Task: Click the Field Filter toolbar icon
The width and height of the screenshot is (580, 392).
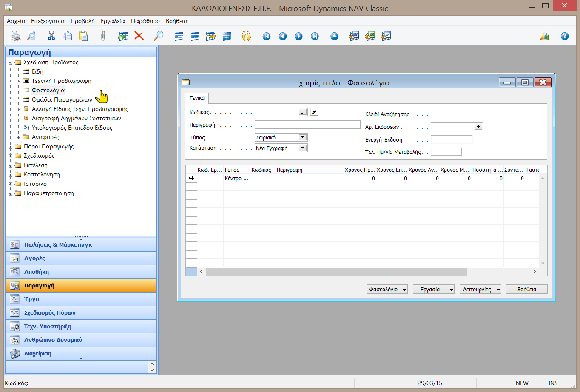Action: [179, 36]
